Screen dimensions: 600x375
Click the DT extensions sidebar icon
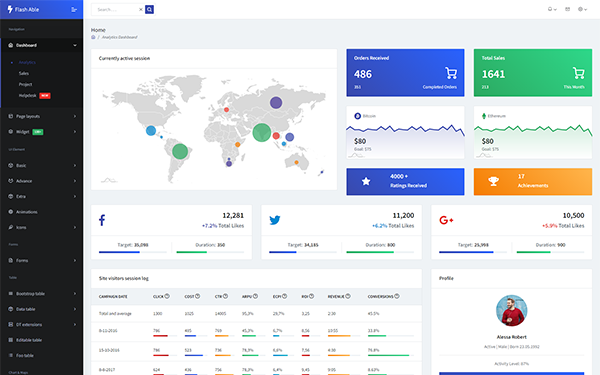click(10, 324)
